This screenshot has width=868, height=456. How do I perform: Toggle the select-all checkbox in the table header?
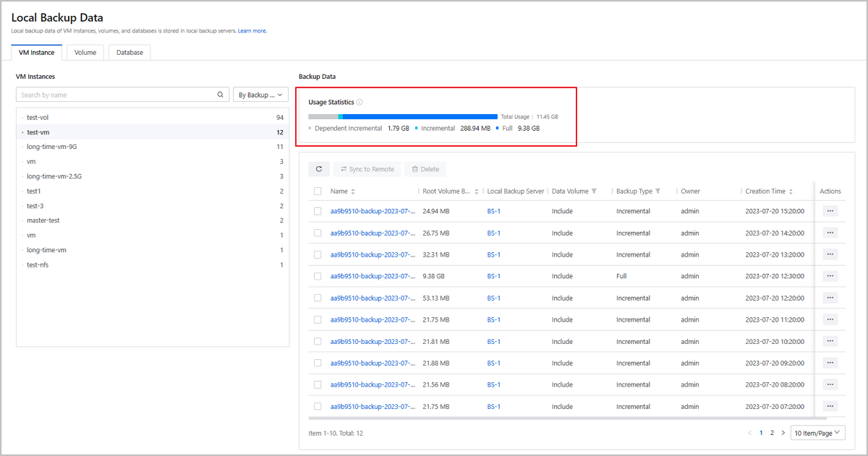pyautogui.click(x=318, y=192)
